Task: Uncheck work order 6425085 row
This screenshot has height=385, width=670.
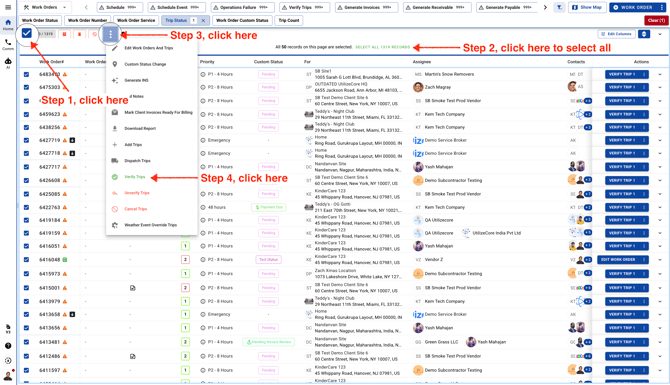Action: tap(26, 194)
